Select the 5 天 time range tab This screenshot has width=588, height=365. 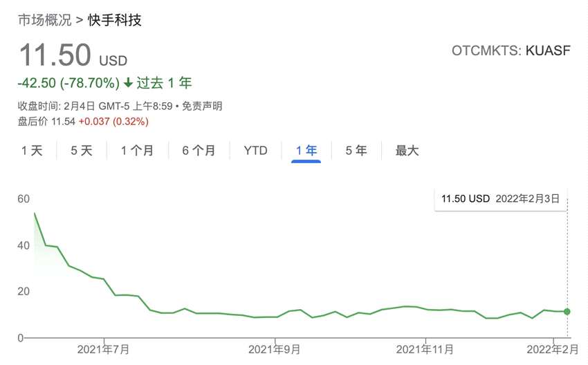coord(82,151)
